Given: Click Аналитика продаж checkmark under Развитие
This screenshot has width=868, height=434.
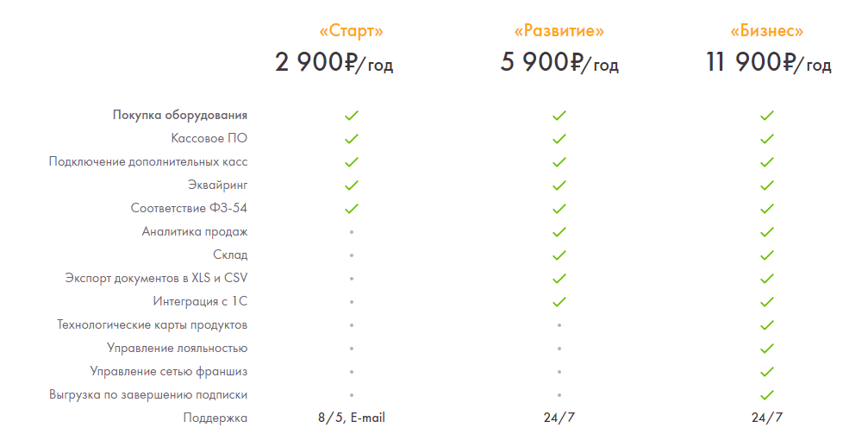Looking at the screenshot, I should point(559,232).
